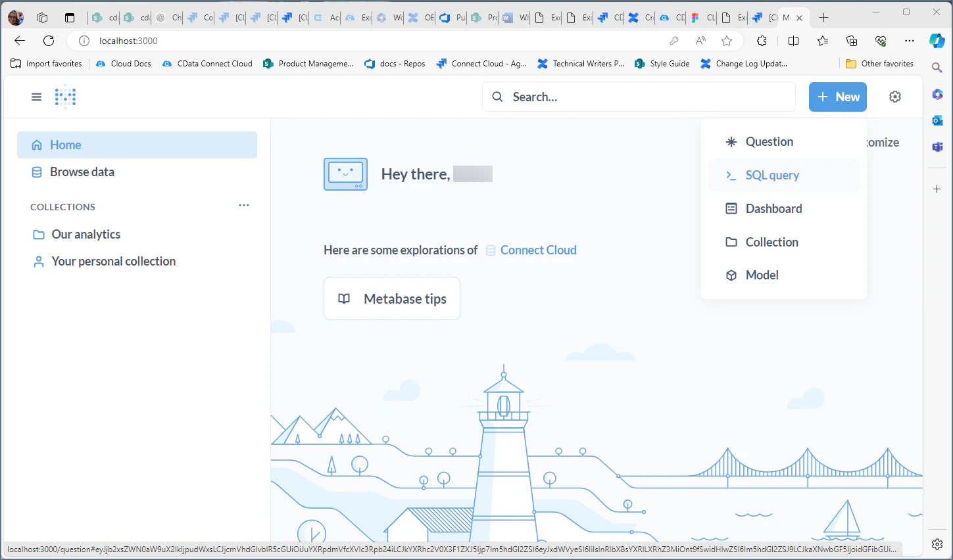This screenshot has height=560, width=953.
Task: Open Metabase admin settings gear
Action: [895, 96]
